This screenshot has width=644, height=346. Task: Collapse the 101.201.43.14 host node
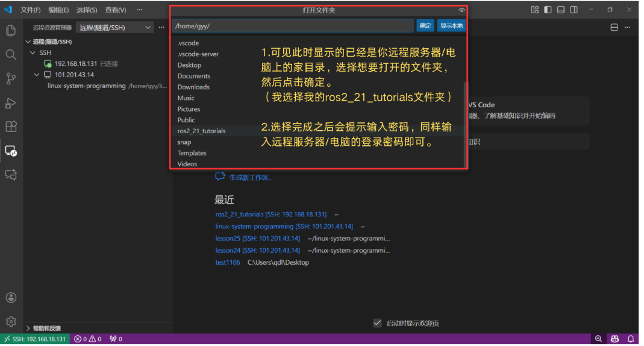click(37, 75)
